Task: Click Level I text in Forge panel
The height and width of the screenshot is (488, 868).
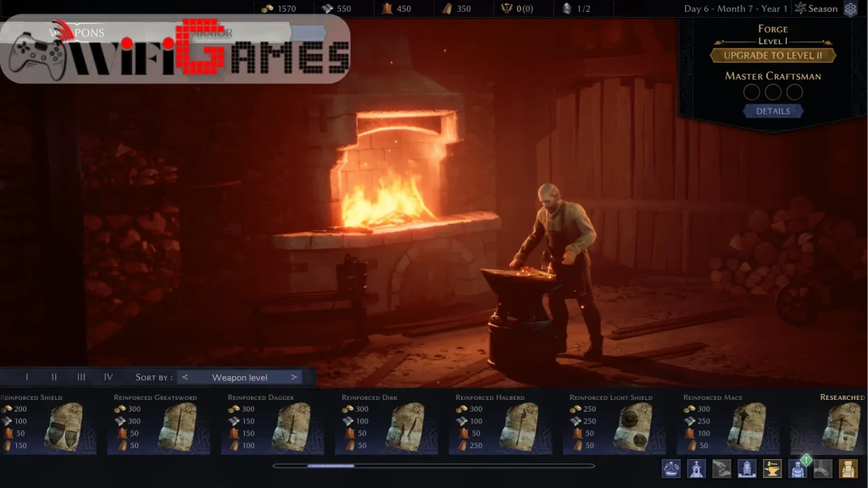Action: (x=773, y=42)
